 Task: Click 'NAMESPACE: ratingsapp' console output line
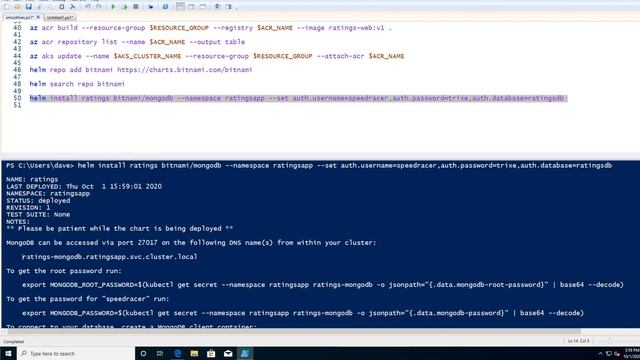(48, 193)
